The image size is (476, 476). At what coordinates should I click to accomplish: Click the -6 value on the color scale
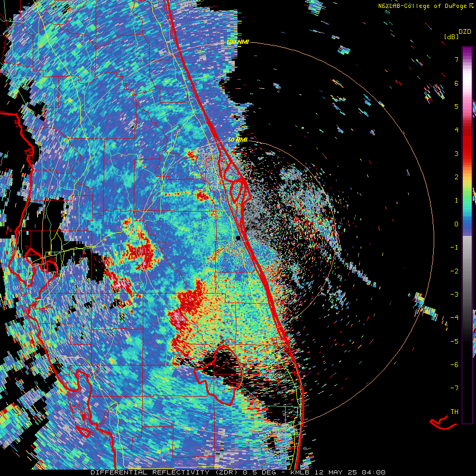pyautogui.click(x=454, y=364)
